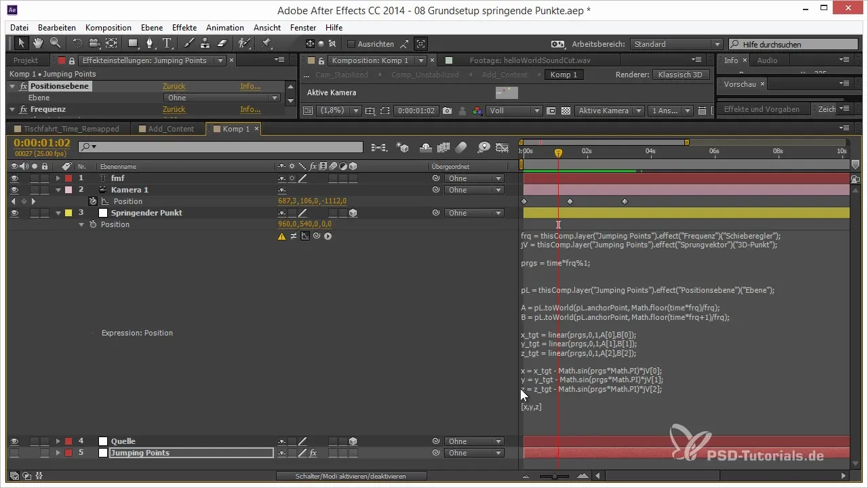Show the expression post-graph icon
This screenshot has height=488, width=868.
click(305, 237)
